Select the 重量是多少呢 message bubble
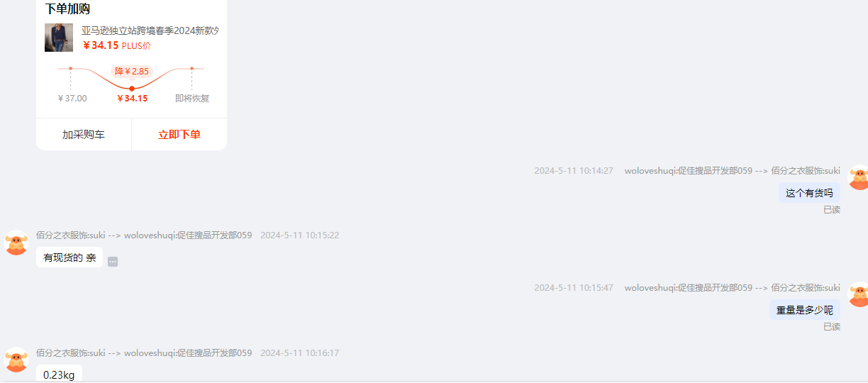 point(805,310)
